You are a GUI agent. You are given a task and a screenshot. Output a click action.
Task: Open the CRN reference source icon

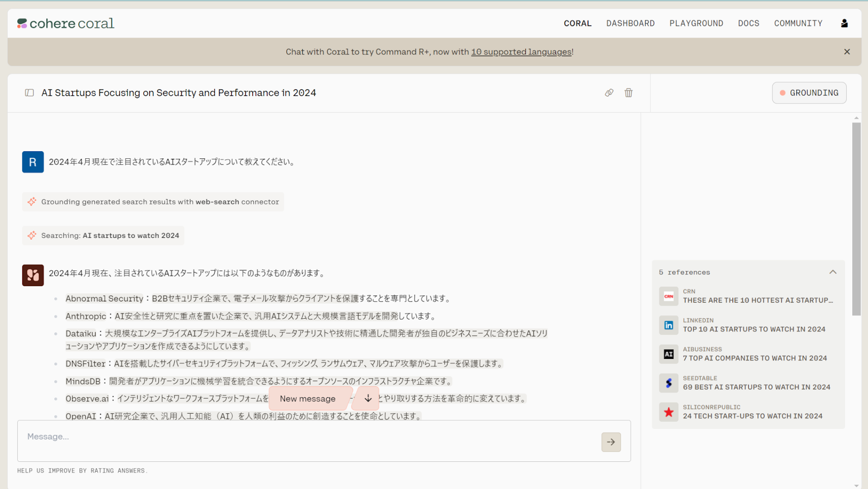point(669,296)
